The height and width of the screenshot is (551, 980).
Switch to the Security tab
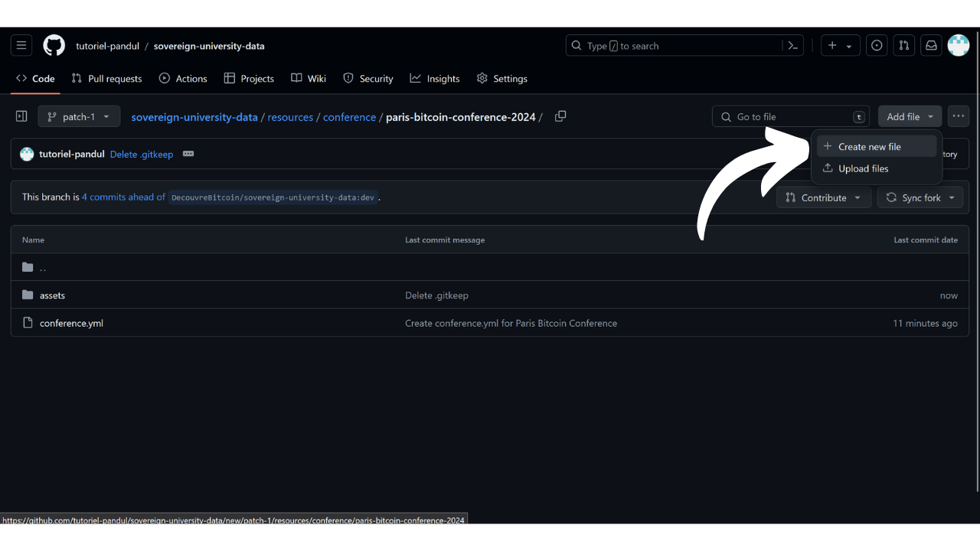click(x=368, y=78)
